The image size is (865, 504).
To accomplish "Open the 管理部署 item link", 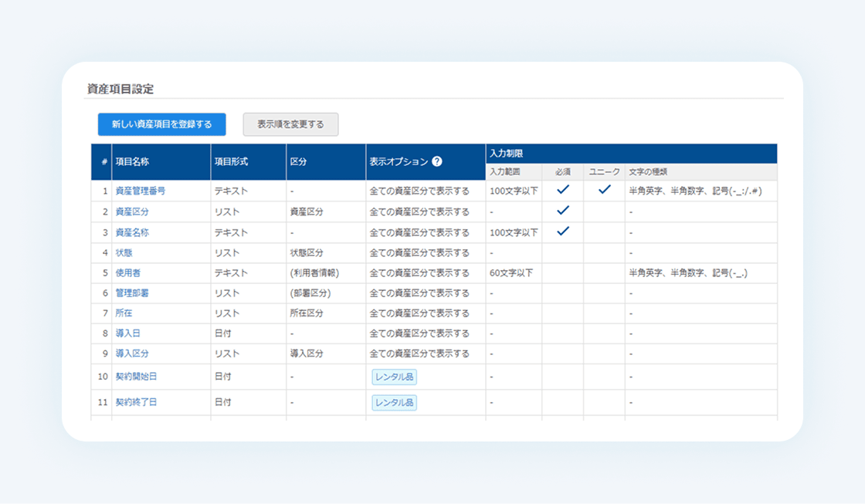I will [x=132, y=293].
